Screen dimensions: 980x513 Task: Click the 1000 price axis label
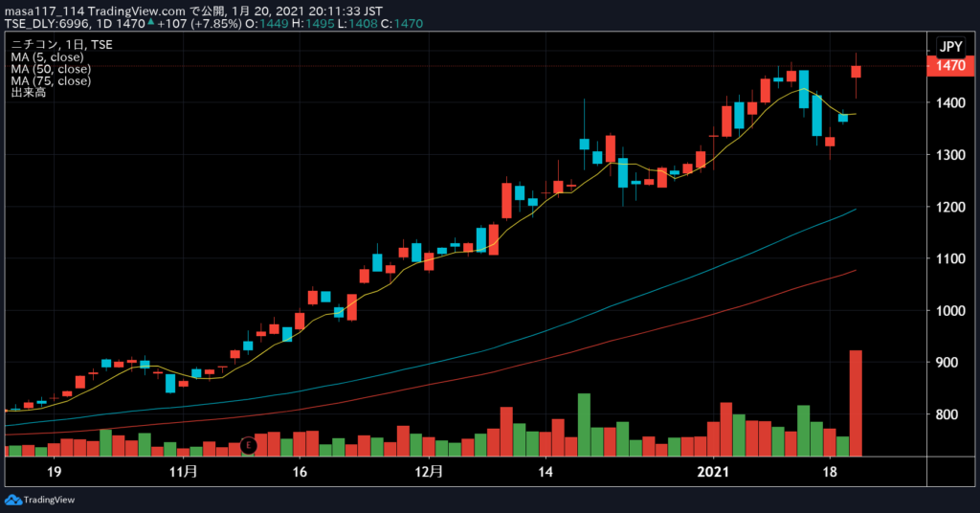tap(950, 310)
